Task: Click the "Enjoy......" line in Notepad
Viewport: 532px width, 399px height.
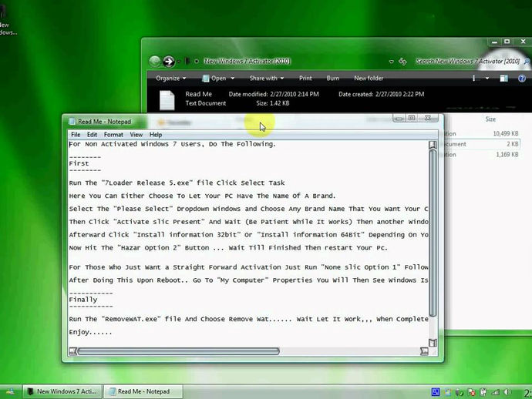Action: tap(90, 332)
